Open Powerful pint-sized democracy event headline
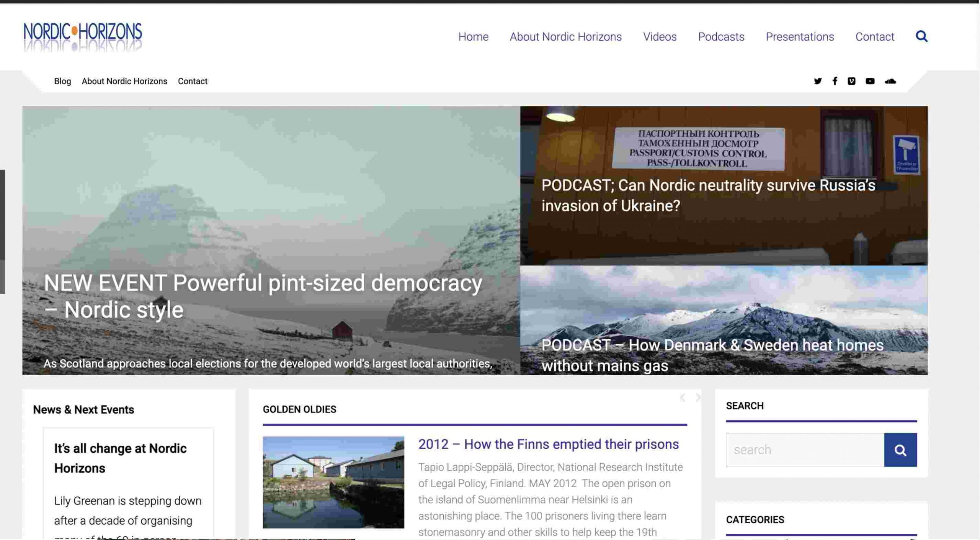Screen dimensions: 980x540 263,296
